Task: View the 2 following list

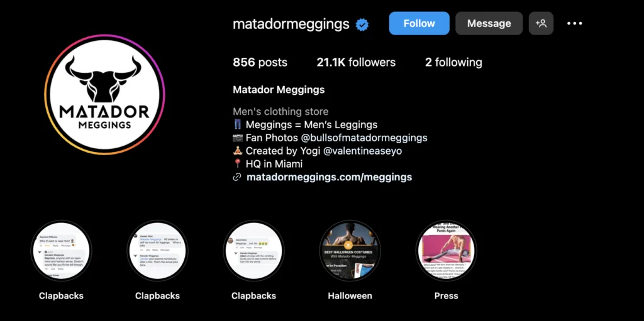Action: tap(453, 62)
